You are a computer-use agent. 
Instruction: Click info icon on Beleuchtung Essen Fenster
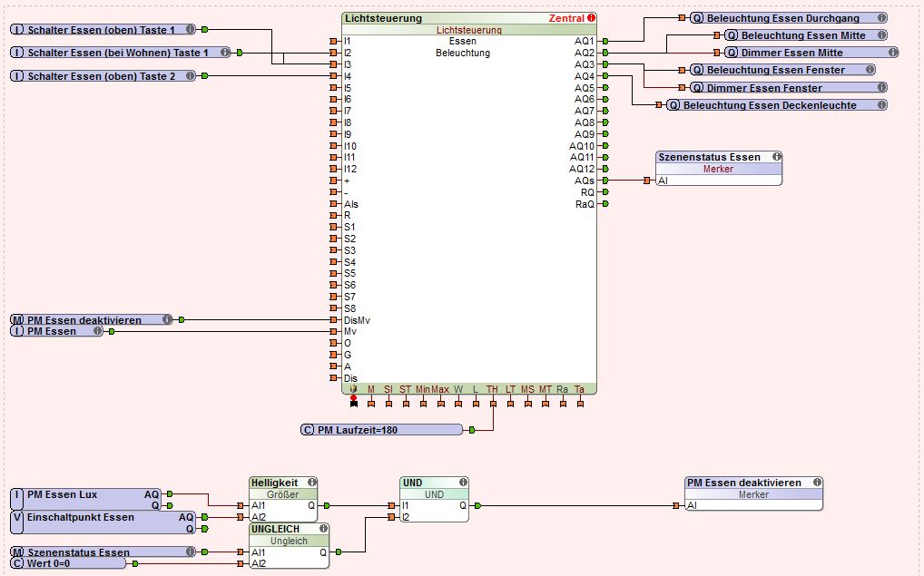(870, 70)
